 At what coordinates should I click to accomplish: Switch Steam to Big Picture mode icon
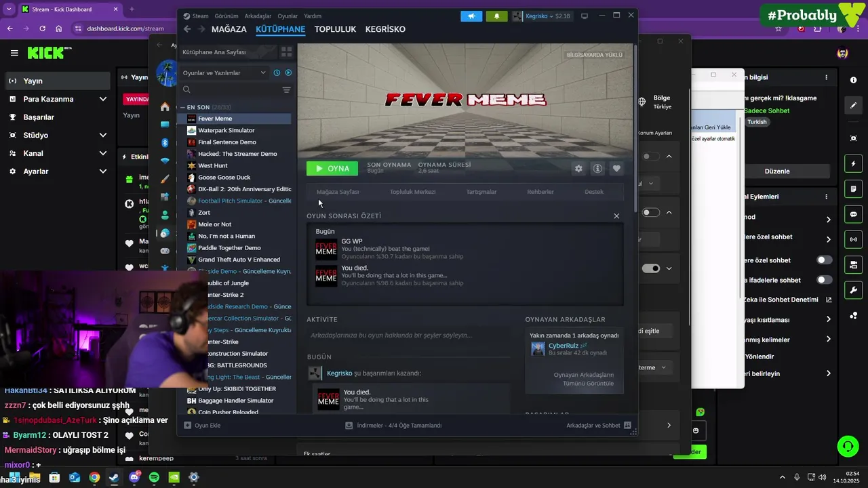tap(585, 16)
